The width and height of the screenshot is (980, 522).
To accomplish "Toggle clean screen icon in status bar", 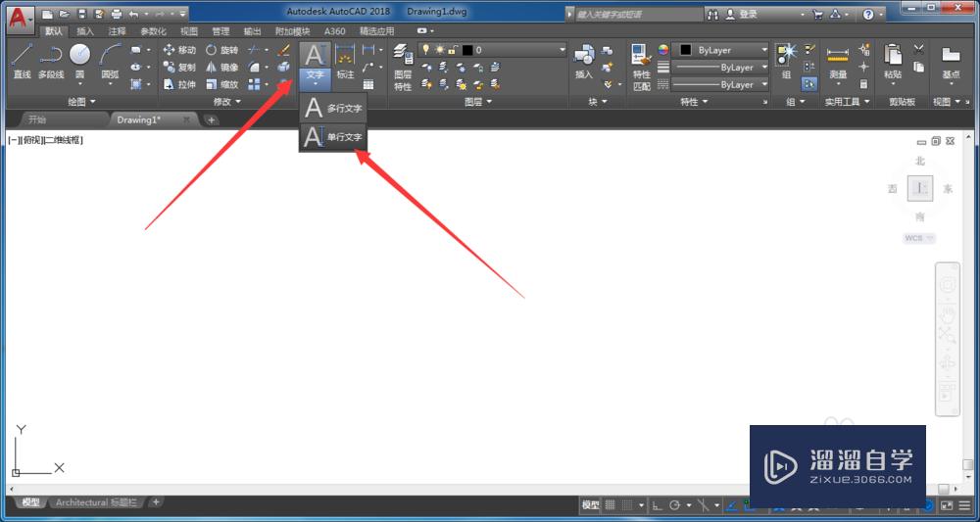I will point(948,505).
